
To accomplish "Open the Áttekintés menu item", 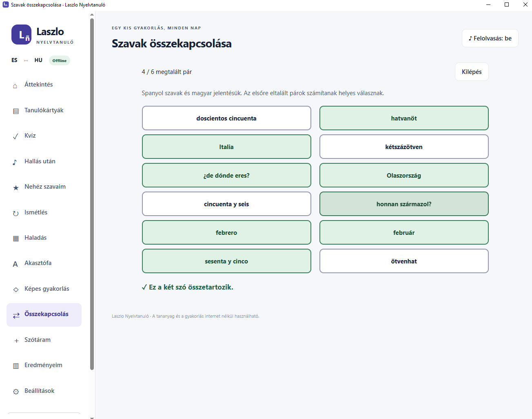I will 44,85.
